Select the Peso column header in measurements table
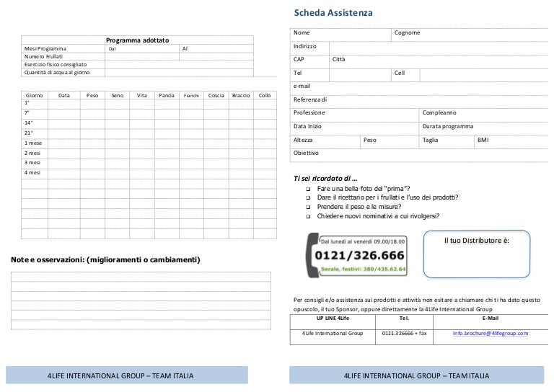This screenshot has width=554, height=392. coord(92,95)
